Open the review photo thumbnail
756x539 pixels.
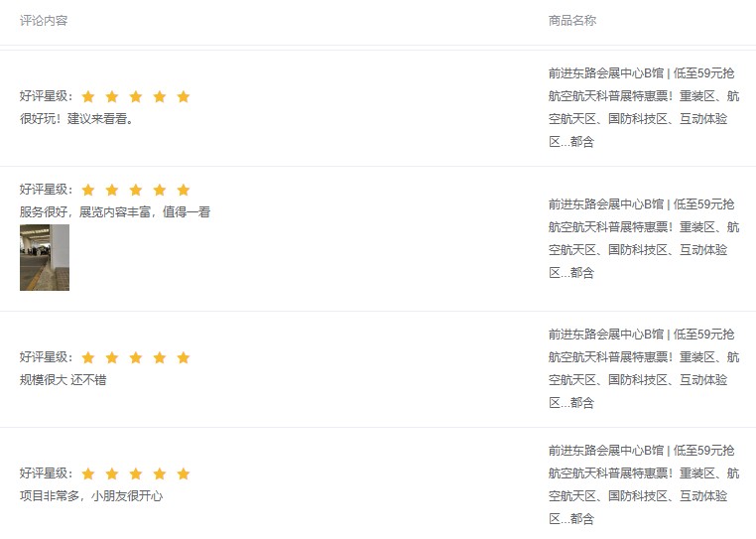click(x=45, y=257)
